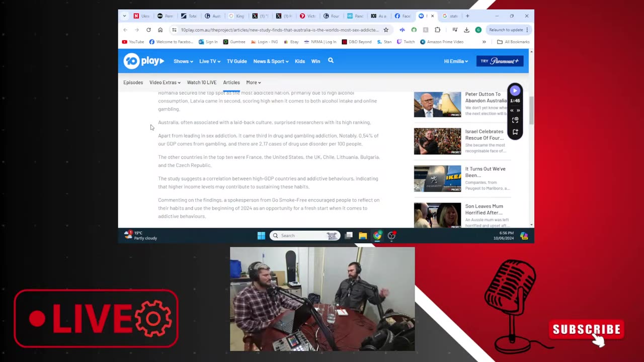Expand the Shows dropdown menu
The width and height of the screenshot is (644, 362).
click(183, 61)
